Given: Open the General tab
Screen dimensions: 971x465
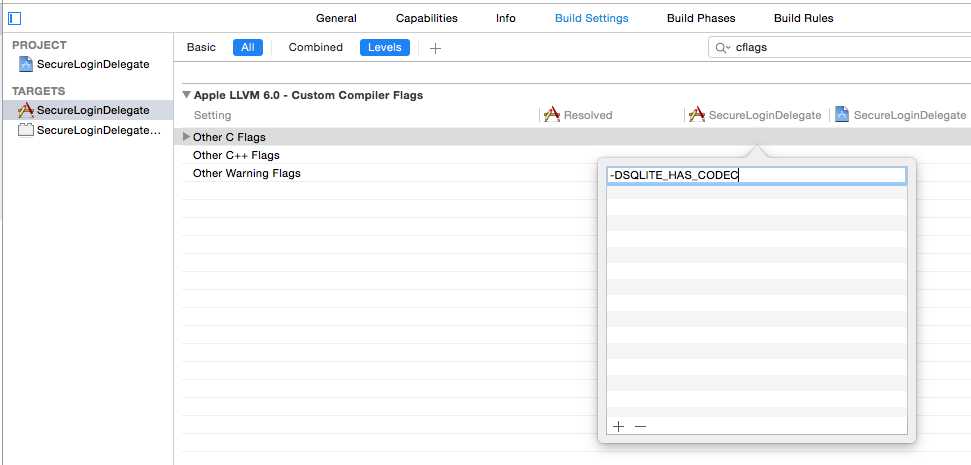Looking at the screenshot, I should click(336, 19).
